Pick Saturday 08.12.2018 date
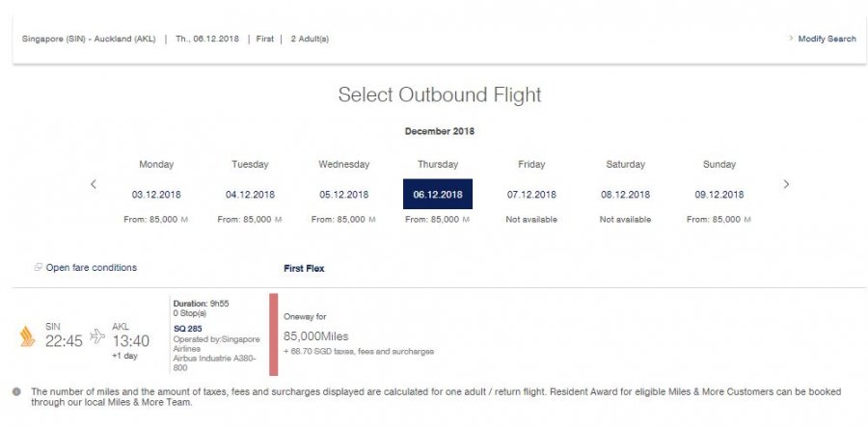 [626, 194]
